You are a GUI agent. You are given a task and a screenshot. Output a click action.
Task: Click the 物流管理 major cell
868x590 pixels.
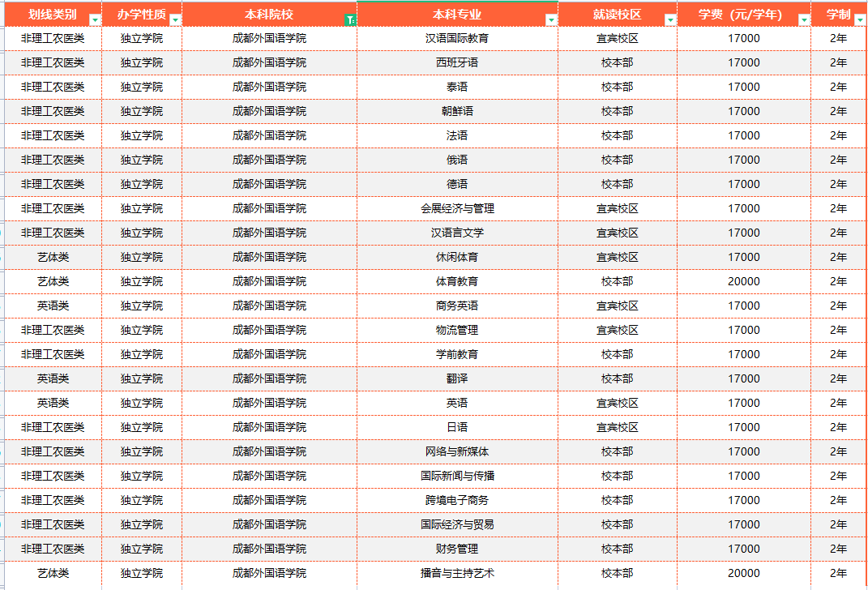click(x=457, y=331)
